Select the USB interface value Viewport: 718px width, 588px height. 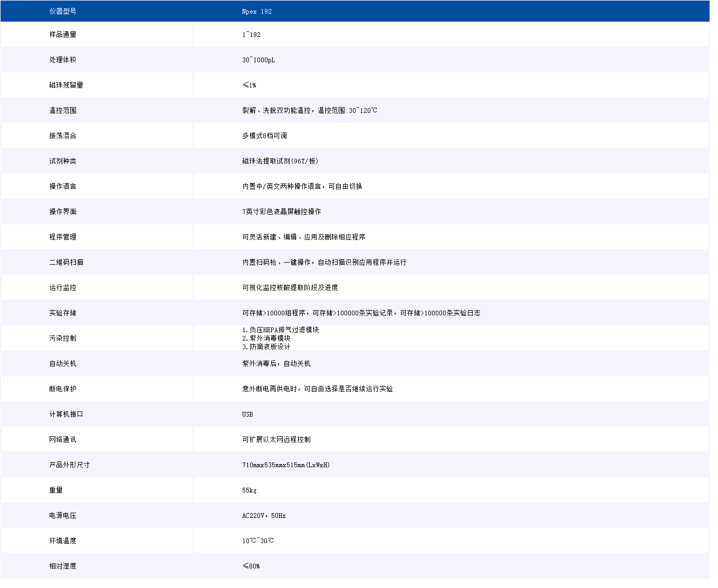tap(247, 414)
